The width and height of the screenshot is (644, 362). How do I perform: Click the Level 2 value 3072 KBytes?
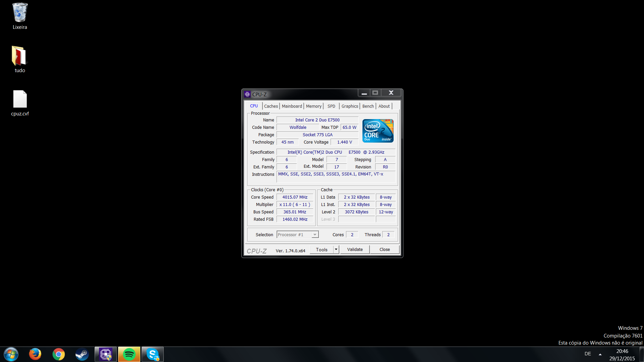click(356, 212)
